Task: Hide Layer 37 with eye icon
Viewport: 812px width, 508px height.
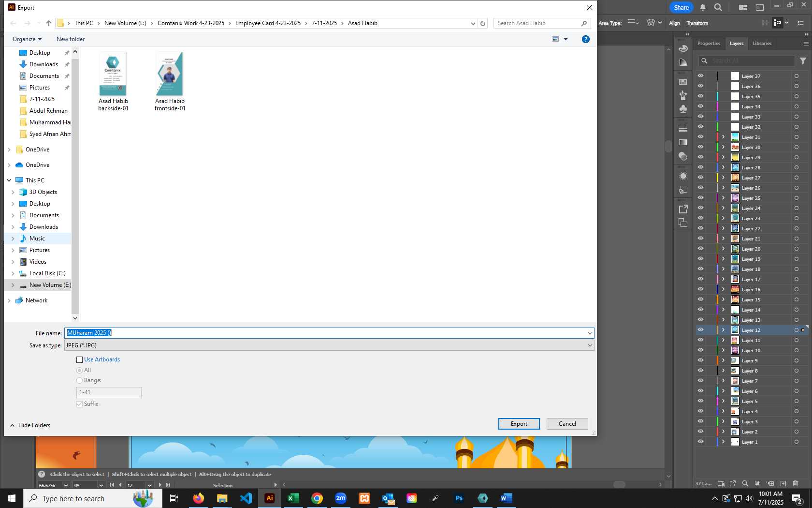Action: (x=700, y=76)
